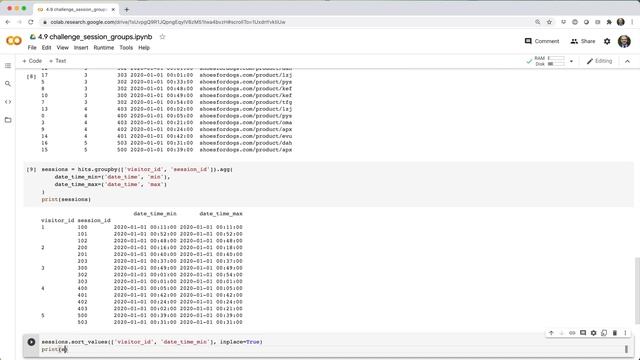
Task: Click the session_id index label in output
Action: tap(94, 220)
